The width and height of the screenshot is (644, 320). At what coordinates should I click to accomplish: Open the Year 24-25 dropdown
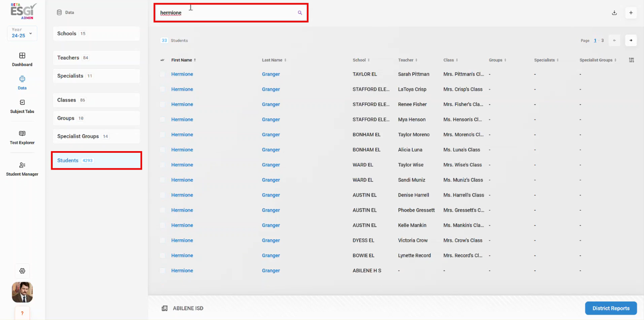(22, 33)
